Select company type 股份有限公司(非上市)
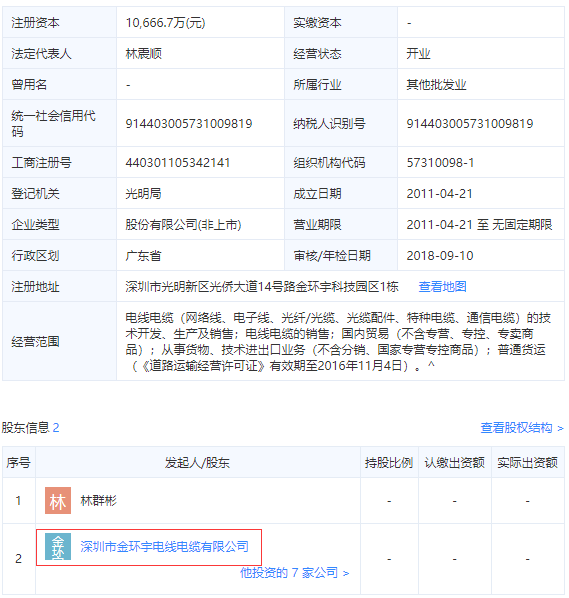The width and height of the screenshot is (569, 598). pyautogui.click(x=183, y=225)
